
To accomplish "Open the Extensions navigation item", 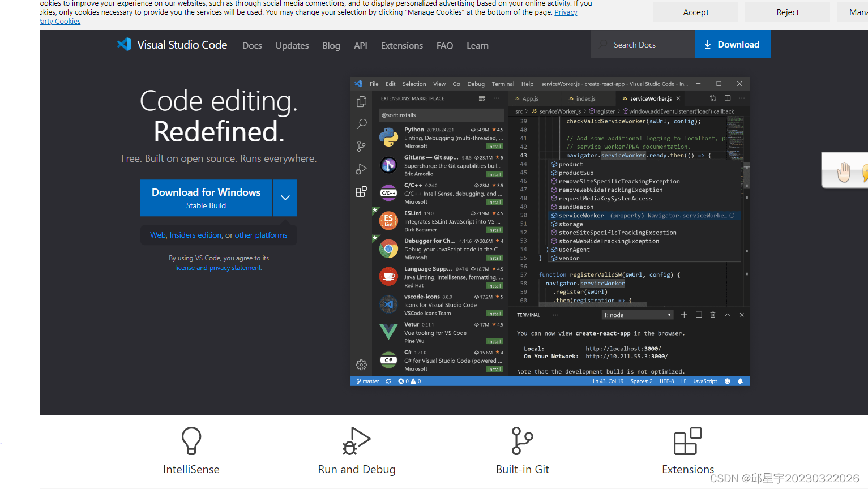I will 402,46.
